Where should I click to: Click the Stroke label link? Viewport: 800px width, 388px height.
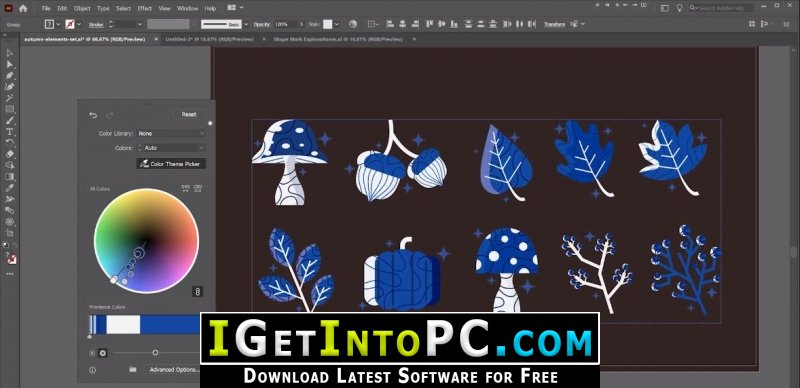point(96,24)
